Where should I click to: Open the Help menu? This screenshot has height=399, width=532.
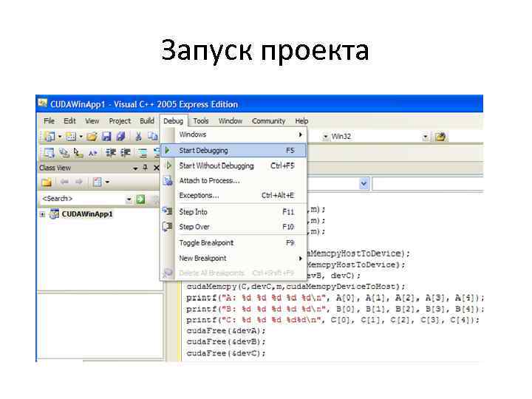coord(301,120)
